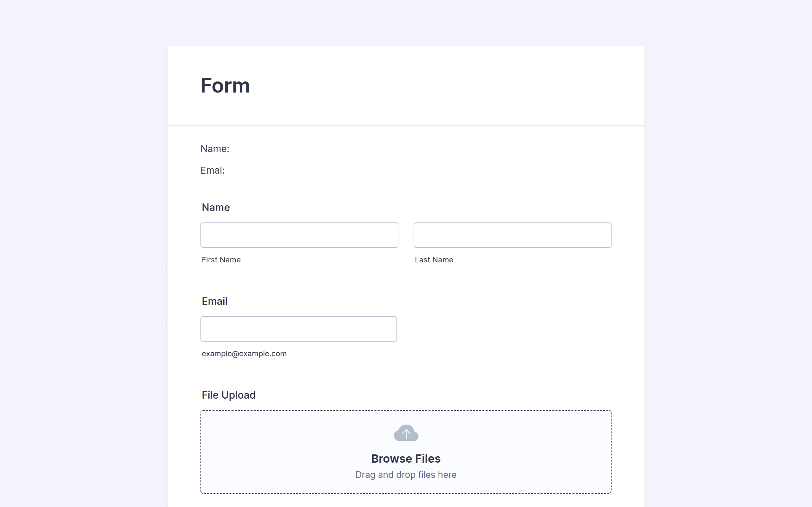Screen dimensions: 812x507
Task: Click the File Upload field label
Action: coord(228,395)
